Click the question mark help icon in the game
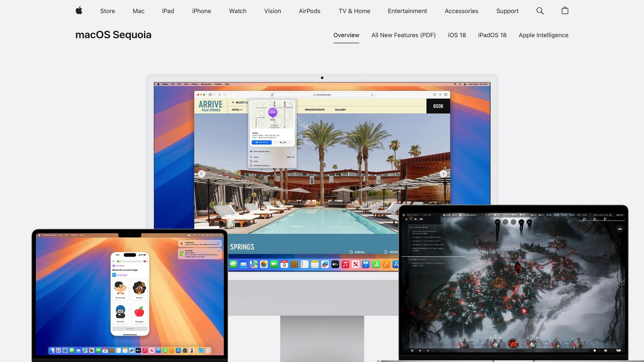Viewport: 644px width, 362px height. (621, 282)
